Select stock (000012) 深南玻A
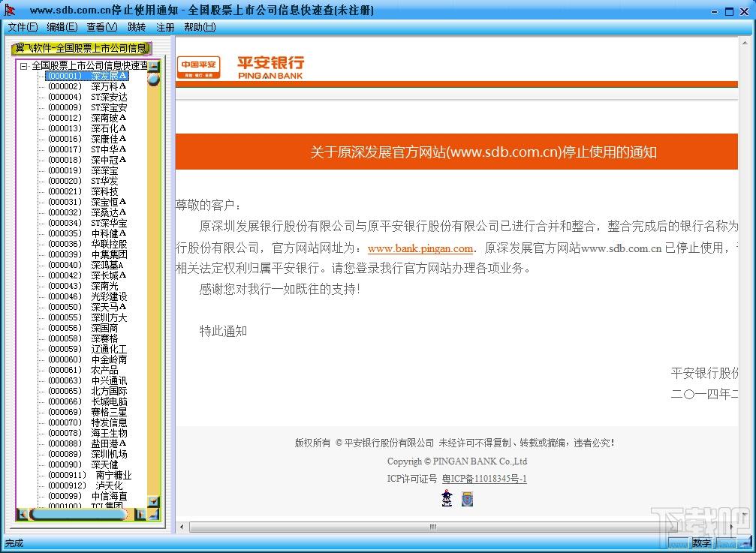756x553 pixels. point(87,118)
